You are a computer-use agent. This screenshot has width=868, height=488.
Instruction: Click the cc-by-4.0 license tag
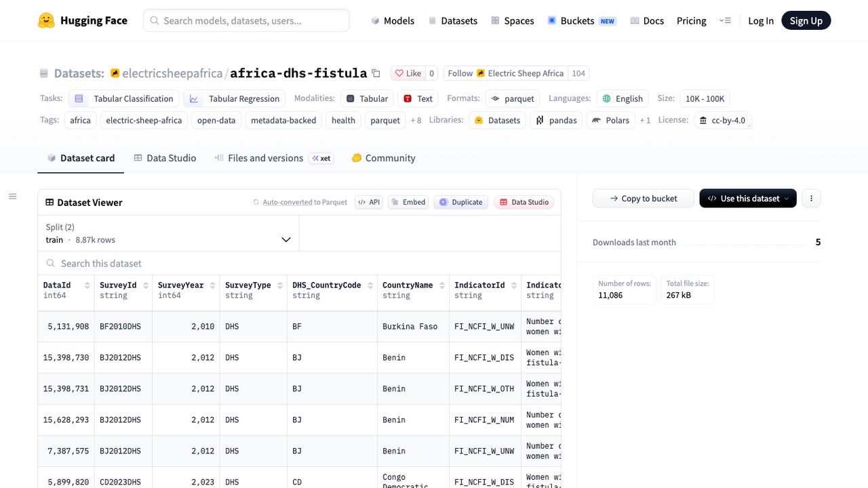pyautogui.click(x=722, y=121)
